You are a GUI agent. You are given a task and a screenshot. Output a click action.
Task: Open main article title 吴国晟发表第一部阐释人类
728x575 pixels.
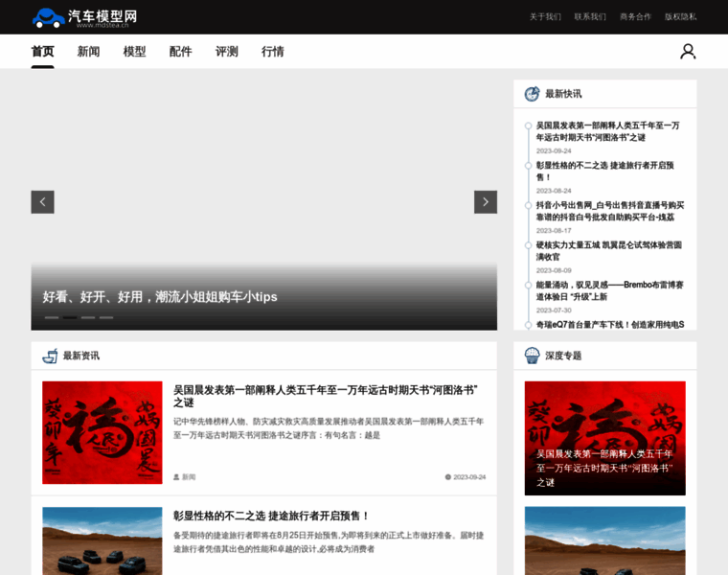326,396
